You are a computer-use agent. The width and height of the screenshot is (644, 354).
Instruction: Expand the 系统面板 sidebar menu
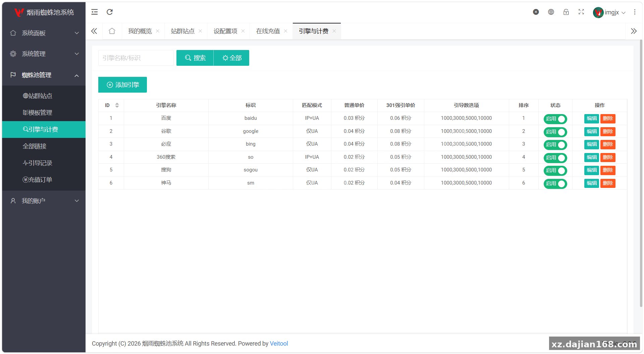pyautogui.click(x=44, y=33)
